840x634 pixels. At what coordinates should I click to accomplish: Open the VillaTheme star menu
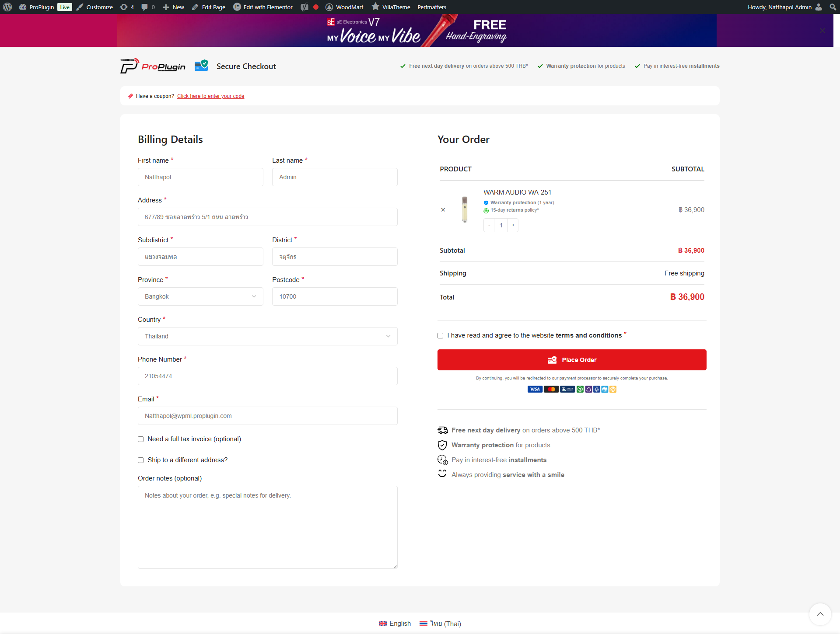(391, 7)
